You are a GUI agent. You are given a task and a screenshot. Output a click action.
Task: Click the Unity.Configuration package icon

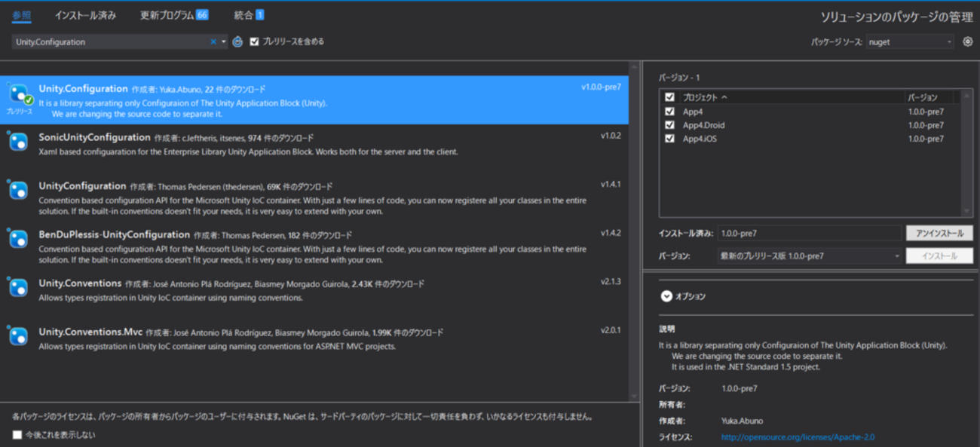click(19, 93)
